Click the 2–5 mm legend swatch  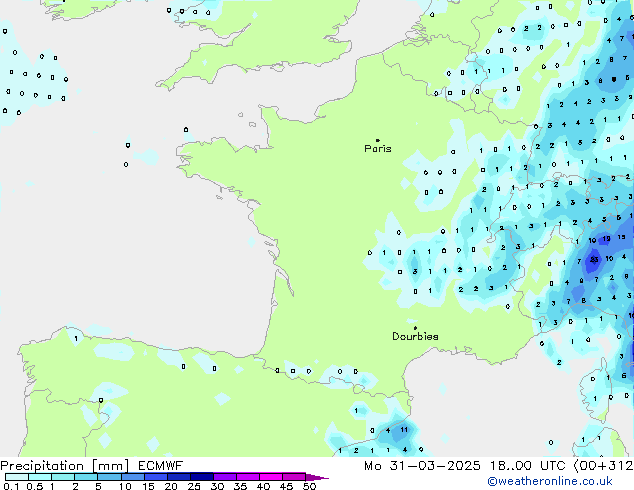click(86, 477)
